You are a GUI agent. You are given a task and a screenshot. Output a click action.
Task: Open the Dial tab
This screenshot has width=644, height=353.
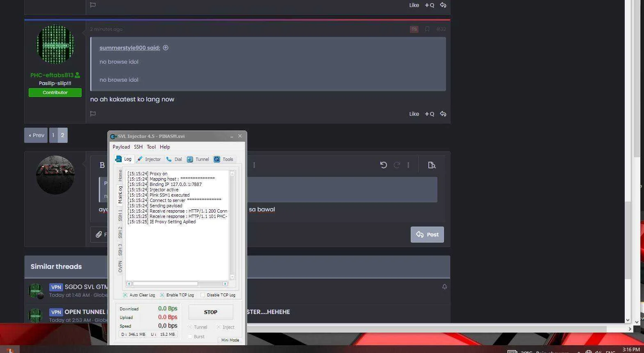[174, 159]
